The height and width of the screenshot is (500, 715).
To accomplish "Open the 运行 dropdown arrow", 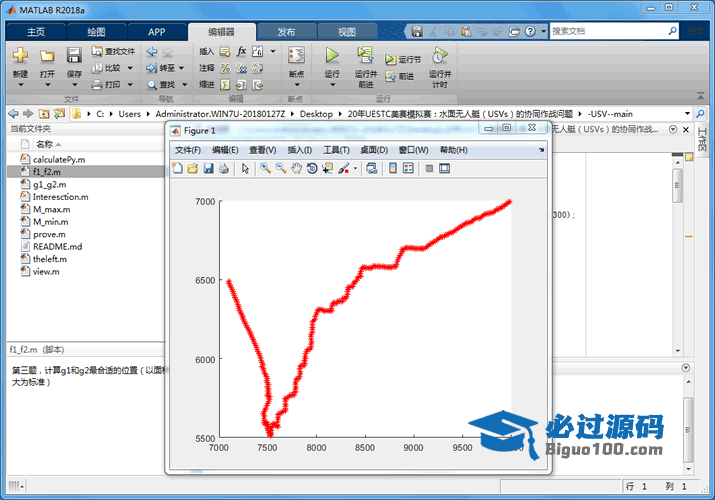I will (332, 85).
